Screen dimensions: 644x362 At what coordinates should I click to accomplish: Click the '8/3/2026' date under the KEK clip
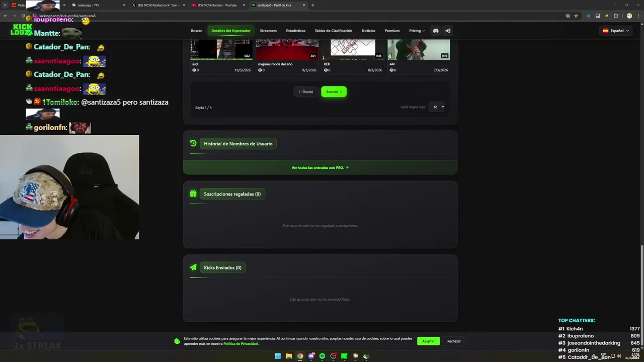point(375,70)
